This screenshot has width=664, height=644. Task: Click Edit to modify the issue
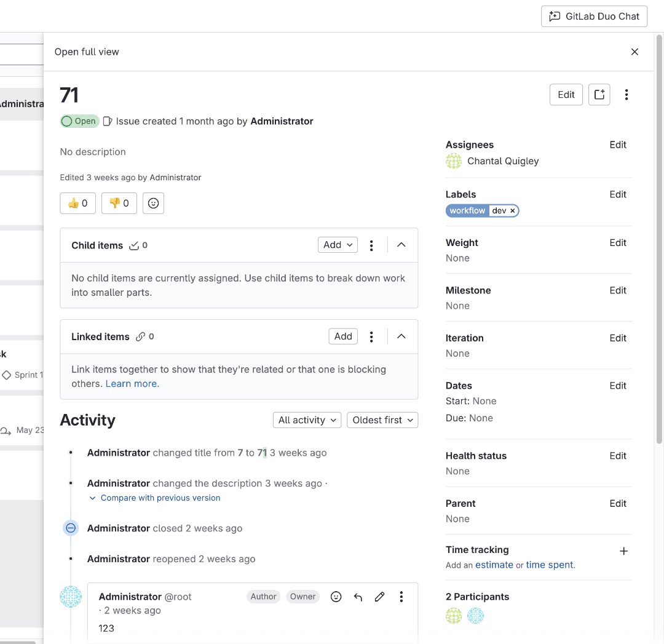(x=566, y=95)
